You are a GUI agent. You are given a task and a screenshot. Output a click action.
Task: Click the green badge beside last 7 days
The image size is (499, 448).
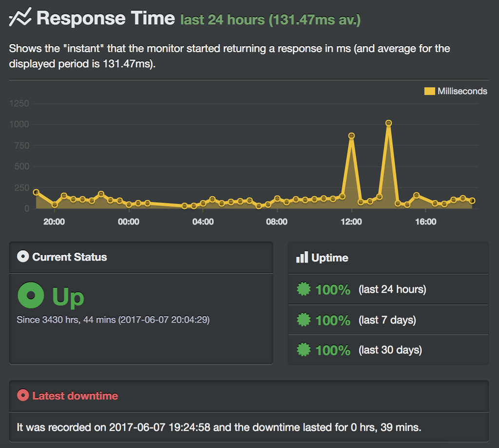(x=304, y=319)
